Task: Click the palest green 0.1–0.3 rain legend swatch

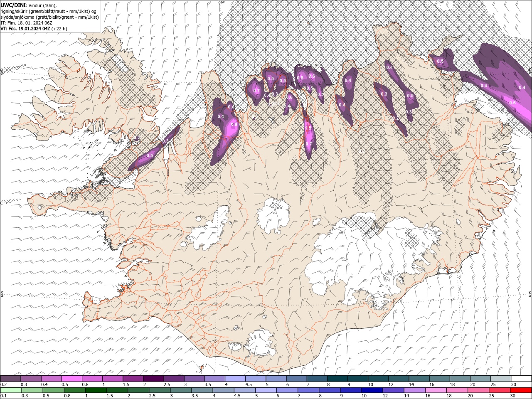Action: [11, 390]
